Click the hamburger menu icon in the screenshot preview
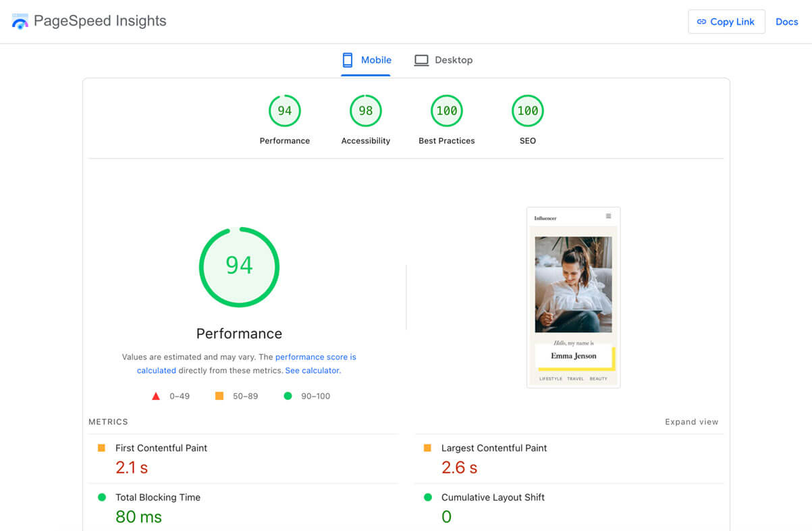 [608, 216]
